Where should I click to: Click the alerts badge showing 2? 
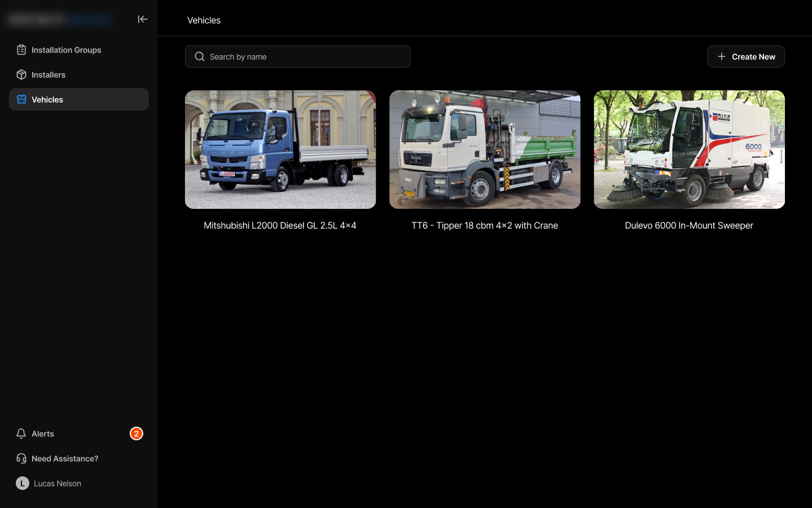pyautogui.click(x=136, y=433)
